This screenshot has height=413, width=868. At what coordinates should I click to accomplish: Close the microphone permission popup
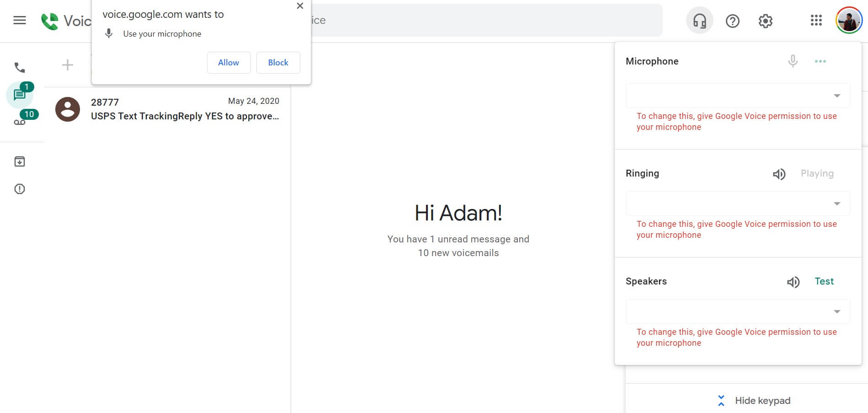pos(300,6)
